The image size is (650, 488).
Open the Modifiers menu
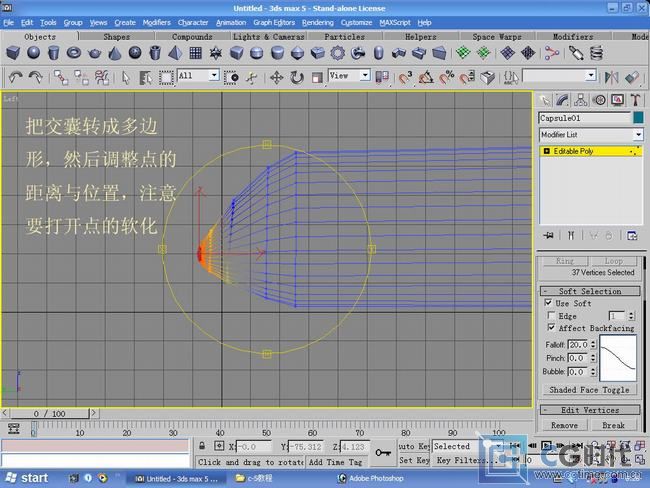point(156,22)
